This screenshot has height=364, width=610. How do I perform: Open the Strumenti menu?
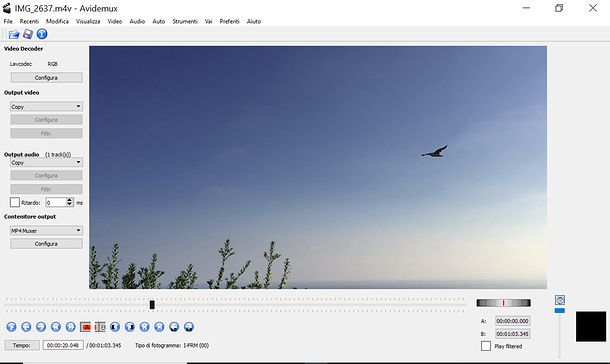(185, 21)
